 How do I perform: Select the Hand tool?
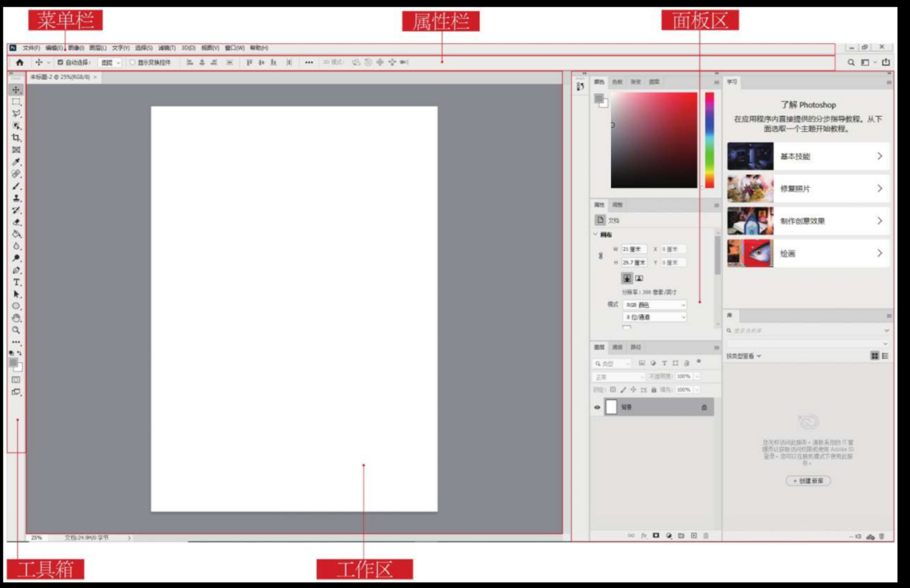16,318
